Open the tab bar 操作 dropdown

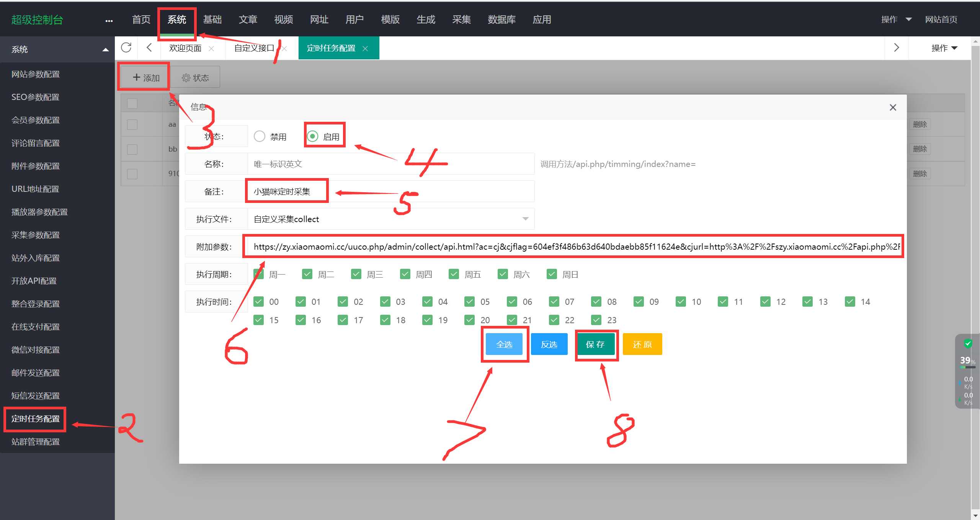[x=944, y=48]
